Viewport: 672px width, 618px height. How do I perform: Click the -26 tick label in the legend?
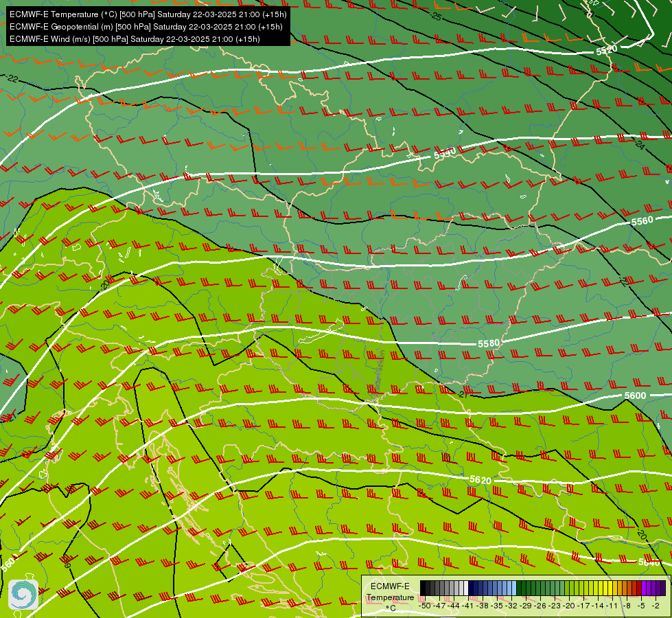540,606
